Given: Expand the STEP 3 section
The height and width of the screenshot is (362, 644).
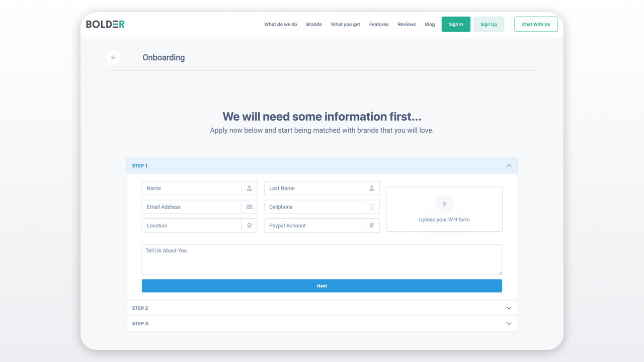Looking at the screenshot, I should pyautogui.click(x=509, y=323).
